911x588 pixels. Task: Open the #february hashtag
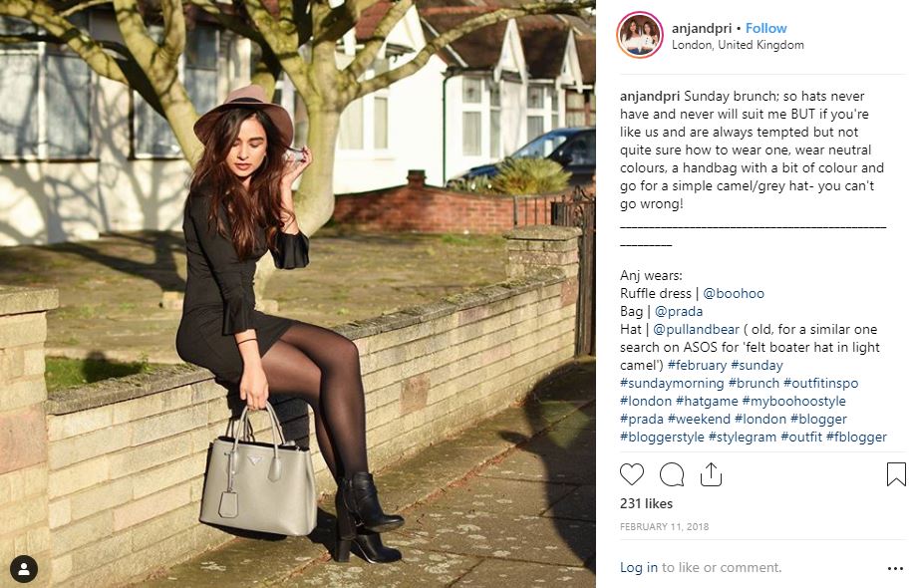[x=697, y=366]
